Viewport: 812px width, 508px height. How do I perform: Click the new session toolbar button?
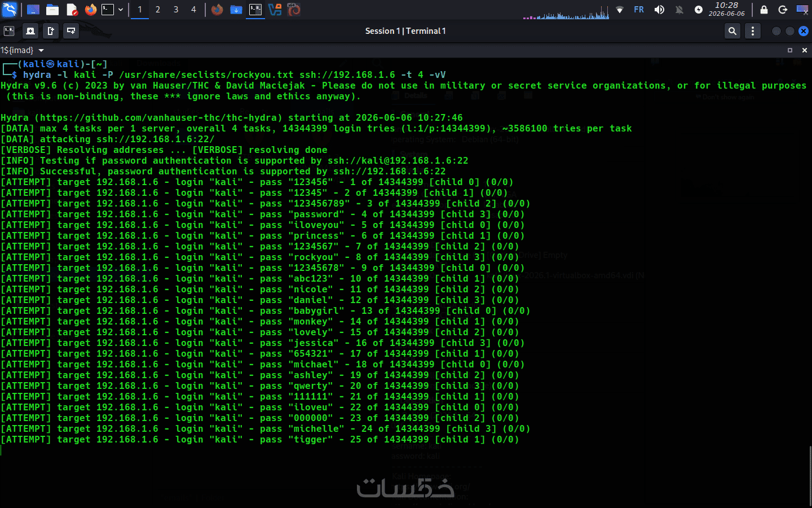[30, 31]
